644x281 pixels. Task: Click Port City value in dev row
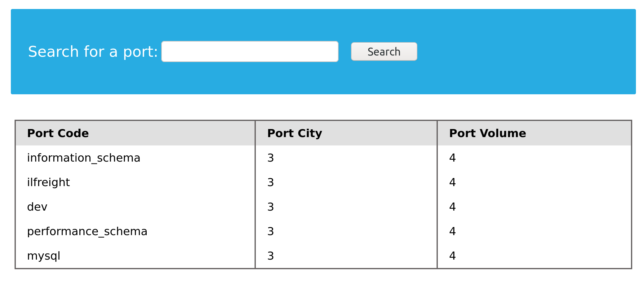point(271,207)
